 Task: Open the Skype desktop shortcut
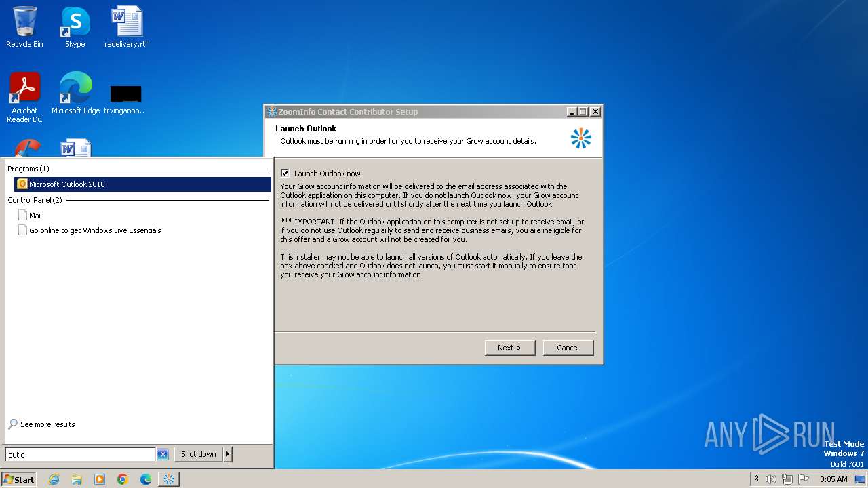point(75,27)
